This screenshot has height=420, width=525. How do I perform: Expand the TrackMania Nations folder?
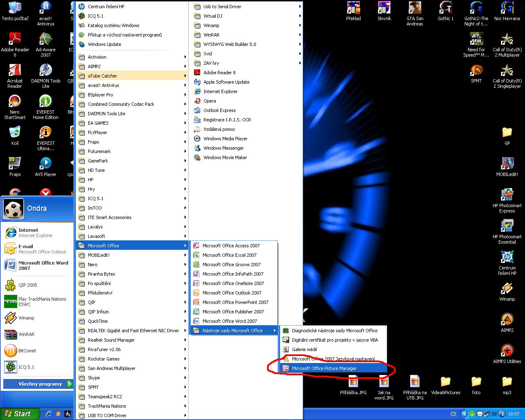pos(132,406)
